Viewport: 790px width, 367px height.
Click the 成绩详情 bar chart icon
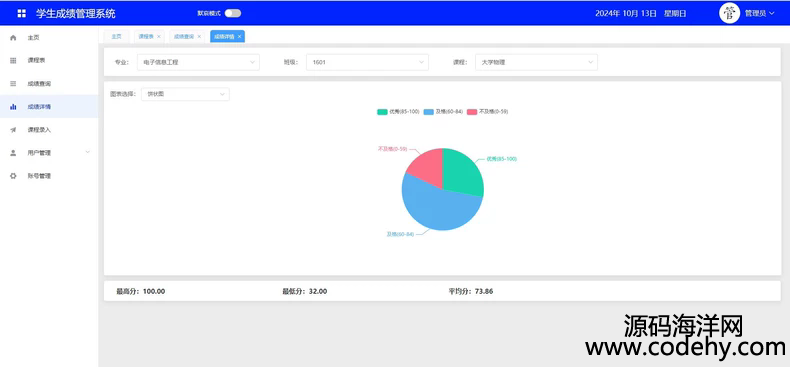pyautogui.click(x=13, y=107)
